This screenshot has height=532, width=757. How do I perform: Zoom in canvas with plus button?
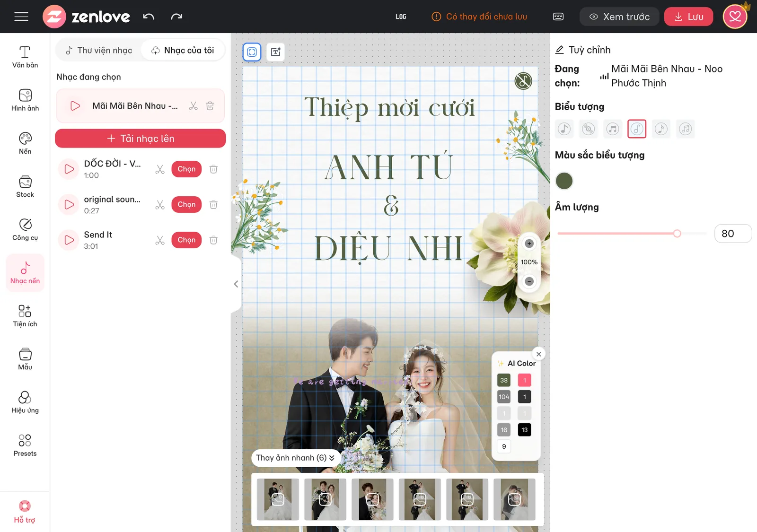pyautogui.click(x=529, y=244)
